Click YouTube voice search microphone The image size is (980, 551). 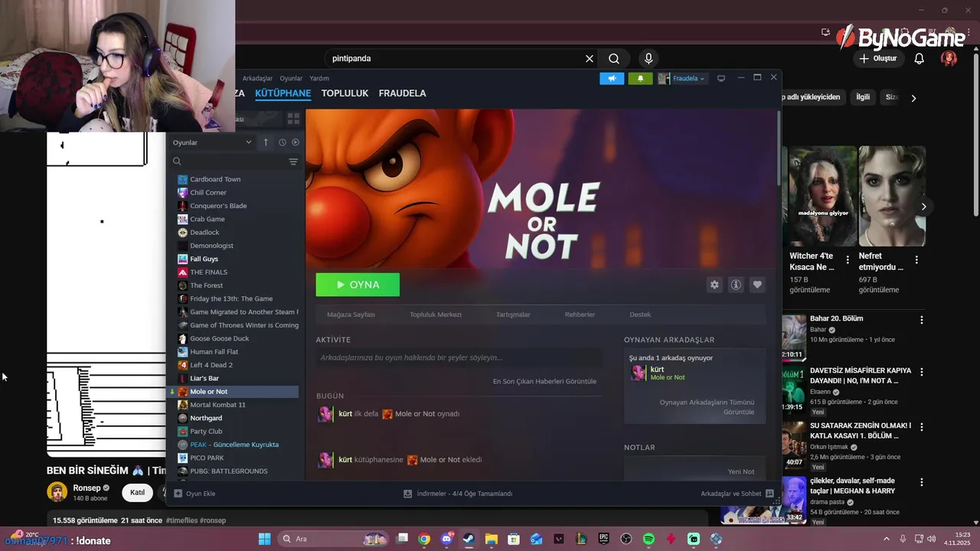(x=648, y=59)
